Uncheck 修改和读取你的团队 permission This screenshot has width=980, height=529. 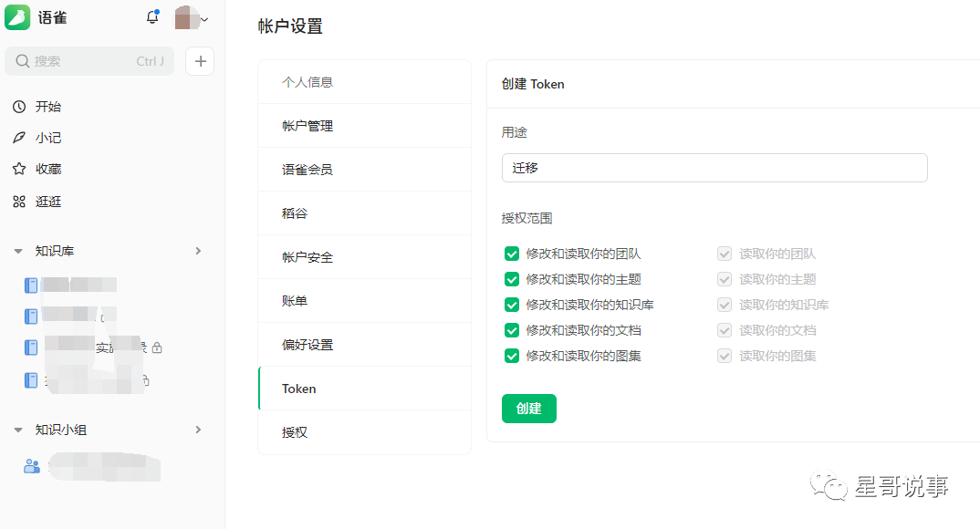512,254
